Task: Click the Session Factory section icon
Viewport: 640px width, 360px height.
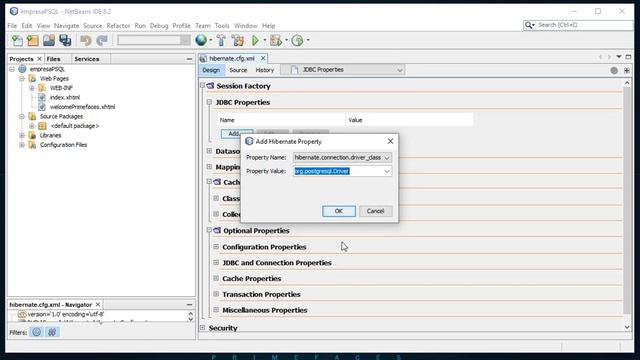Action: click(x=211, y=86)
